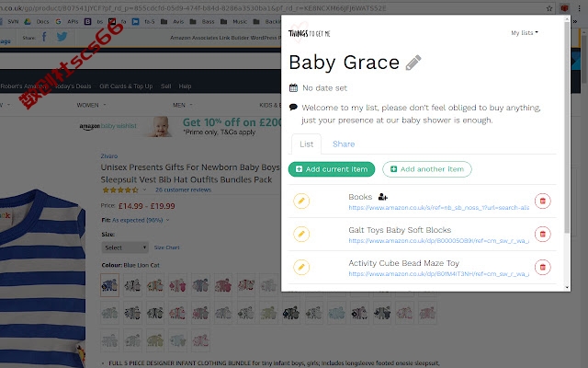Edit the Baby Grace list title pencil
588x368 pixels.
pyautogui.click(x=413, y=63)
